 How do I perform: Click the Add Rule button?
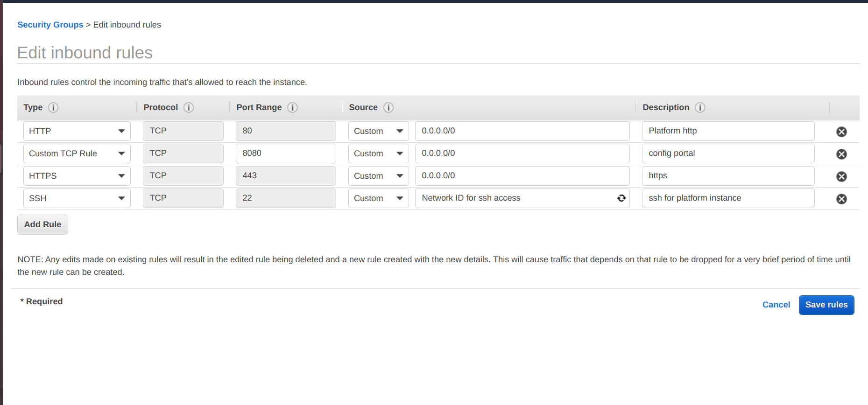point(42,224)
